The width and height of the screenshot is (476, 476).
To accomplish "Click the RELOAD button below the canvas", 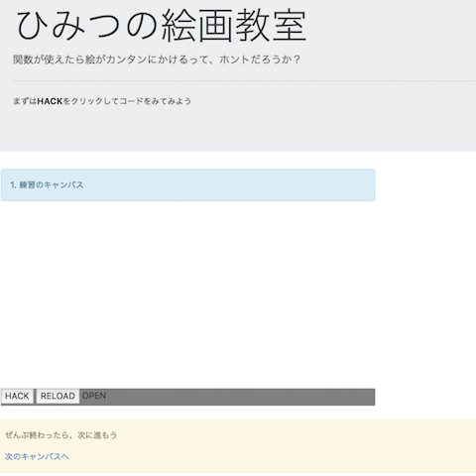I will (x=58, y=396).
